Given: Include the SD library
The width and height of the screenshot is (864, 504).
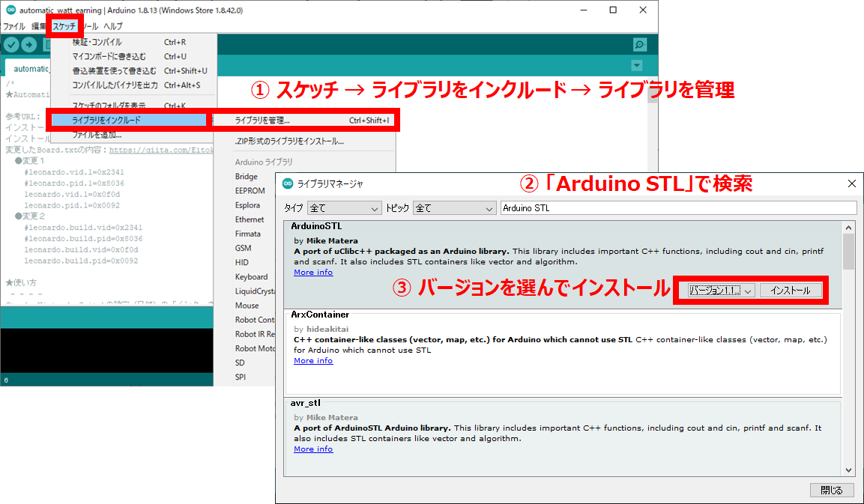Looking at the screenshot, I should (240, 362).
